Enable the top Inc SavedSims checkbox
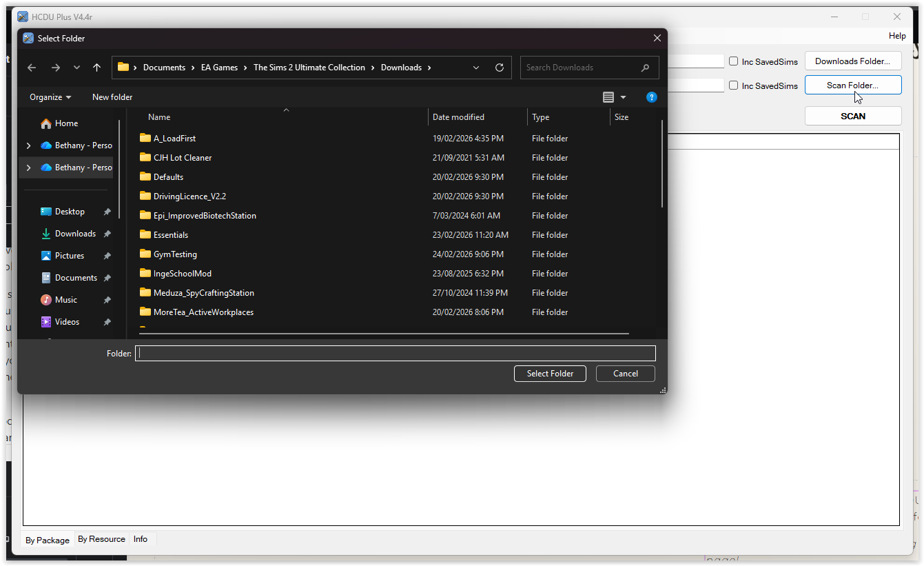 click(x=733, y=61)
